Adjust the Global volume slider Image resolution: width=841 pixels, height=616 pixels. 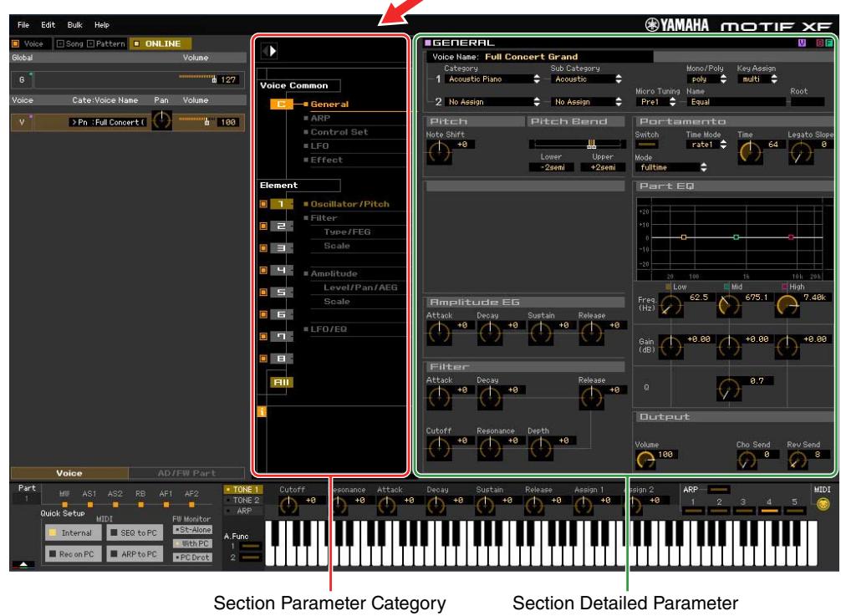pyautogui.click(x=197, y=79)
